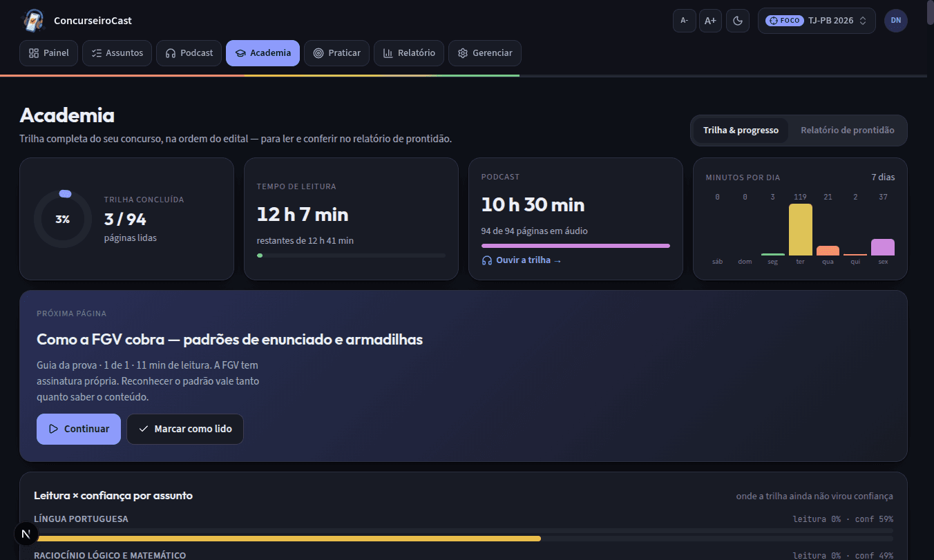Click the 3% progress ring
This screenshot has width=934, height=560.
point(62,219)
